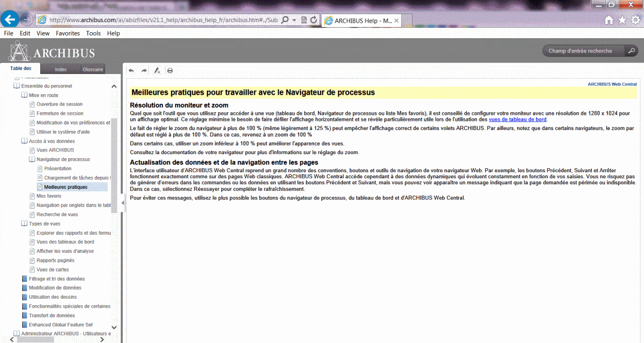Follow the 'vues de tableau de bord' link
This screenshot has height=343, width=644.
[518, 119]
